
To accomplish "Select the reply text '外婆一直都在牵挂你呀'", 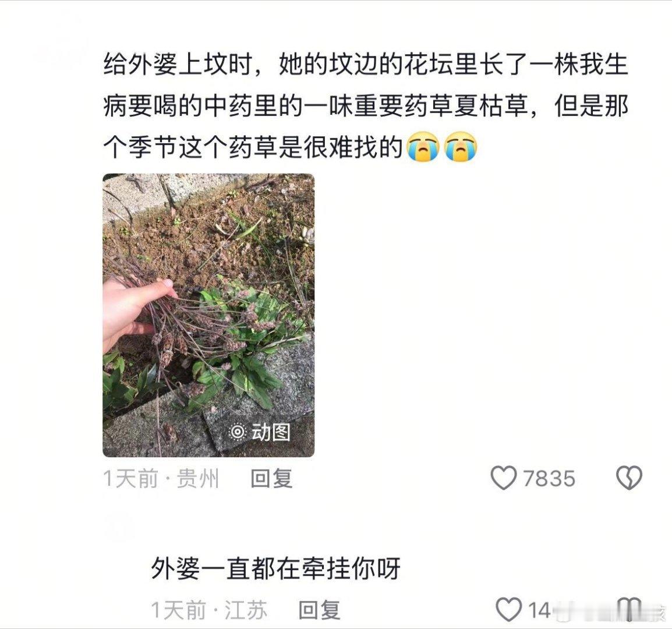I will (275, 568).
